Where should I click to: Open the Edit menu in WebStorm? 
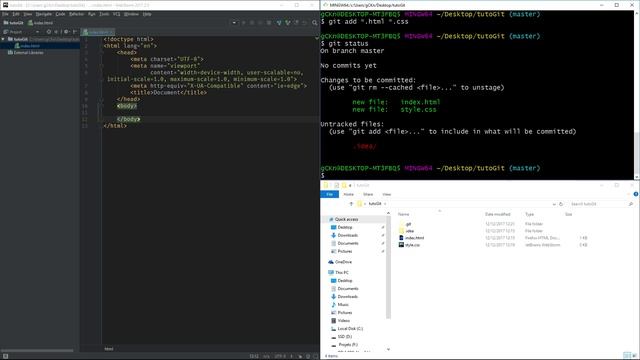(16, 14)
